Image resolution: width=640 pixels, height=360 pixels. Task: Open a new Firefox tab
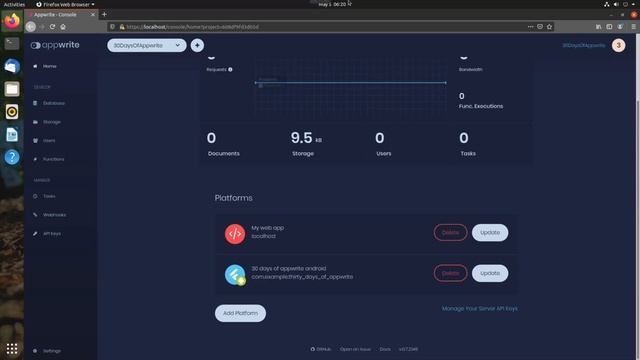tap(104, 14)
